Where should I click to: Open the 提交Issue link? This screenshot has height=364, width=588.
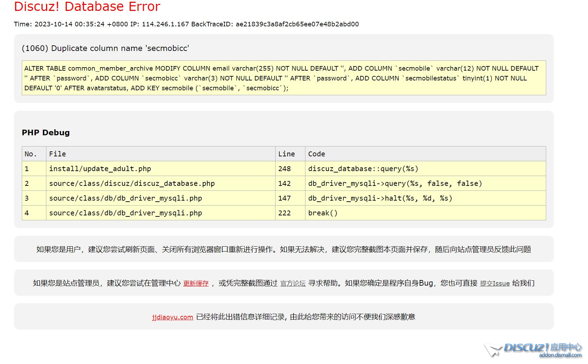[495, 283]
